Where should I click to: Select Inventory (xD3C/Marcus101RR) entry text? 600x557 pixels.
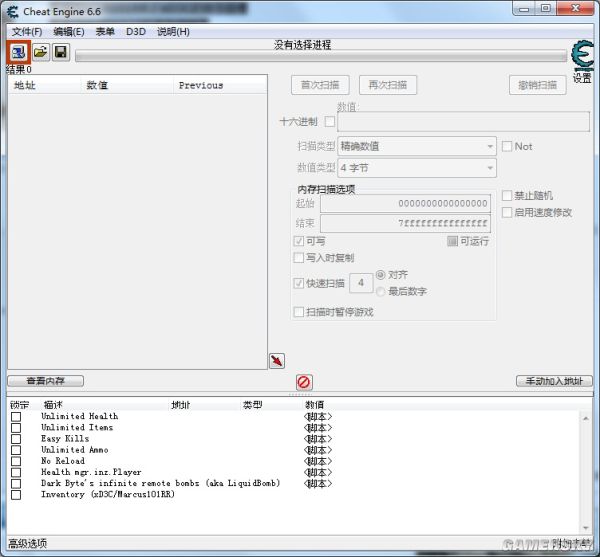(108, 494)
